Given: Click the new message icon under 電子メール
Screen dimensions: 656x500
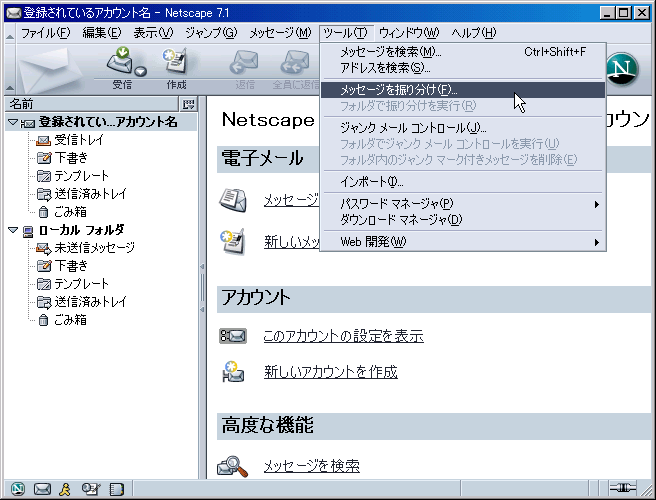Looking at the screenshot, I should coord(233,242).
